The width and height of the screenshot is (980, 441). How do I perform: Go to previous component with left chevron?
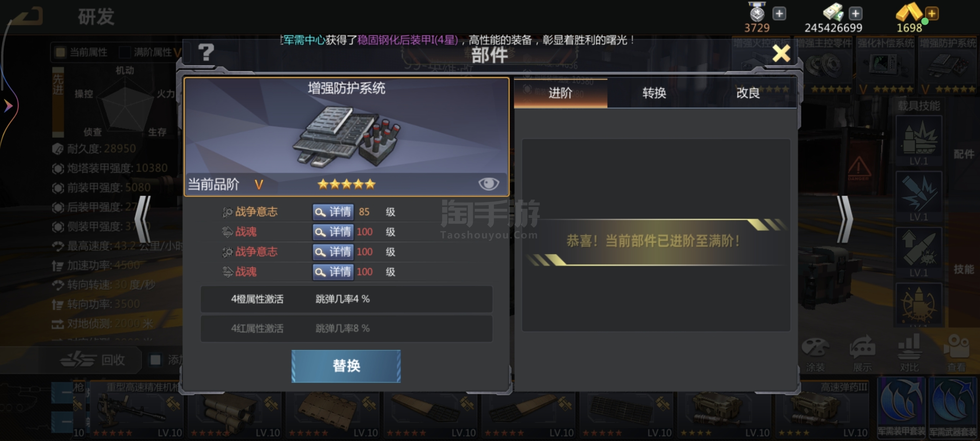coord(143,219)
